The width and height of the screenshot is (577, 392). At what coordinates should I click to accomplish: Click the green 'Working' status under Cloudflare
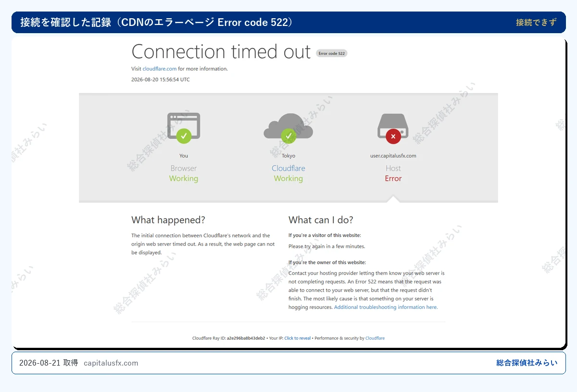click(288, 178)
